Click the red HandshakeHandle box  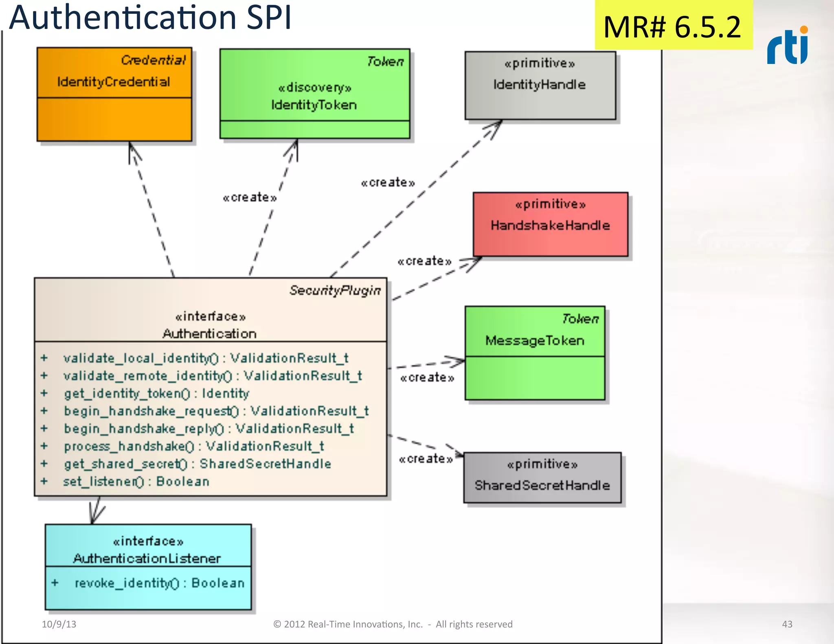click(x=550, y=224)
